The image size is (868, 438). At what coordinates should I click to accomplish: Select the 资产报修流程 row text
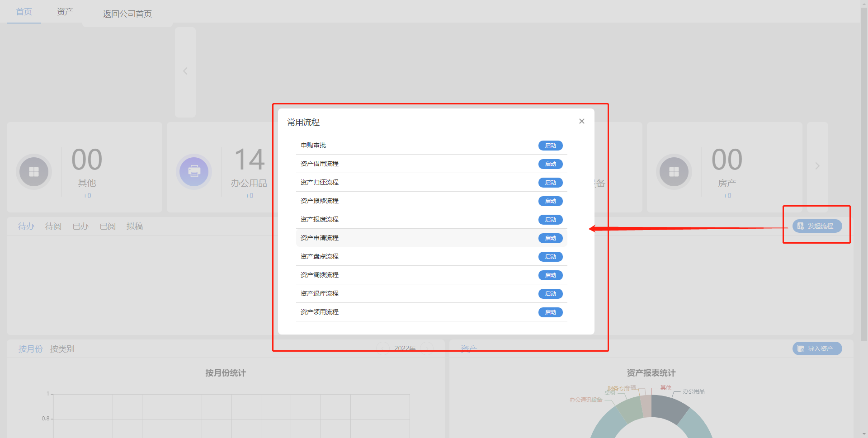tap(320, 201)
